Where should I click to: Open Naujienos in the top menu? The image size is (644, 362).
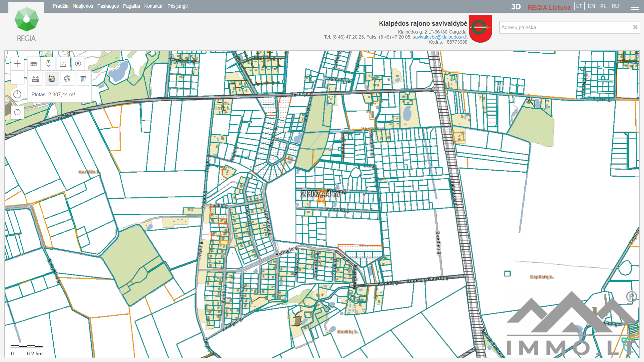click(83, 6)
